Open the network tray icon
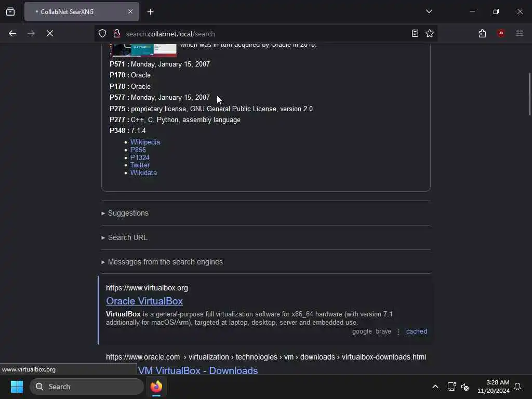 click(x=451, y=387)
